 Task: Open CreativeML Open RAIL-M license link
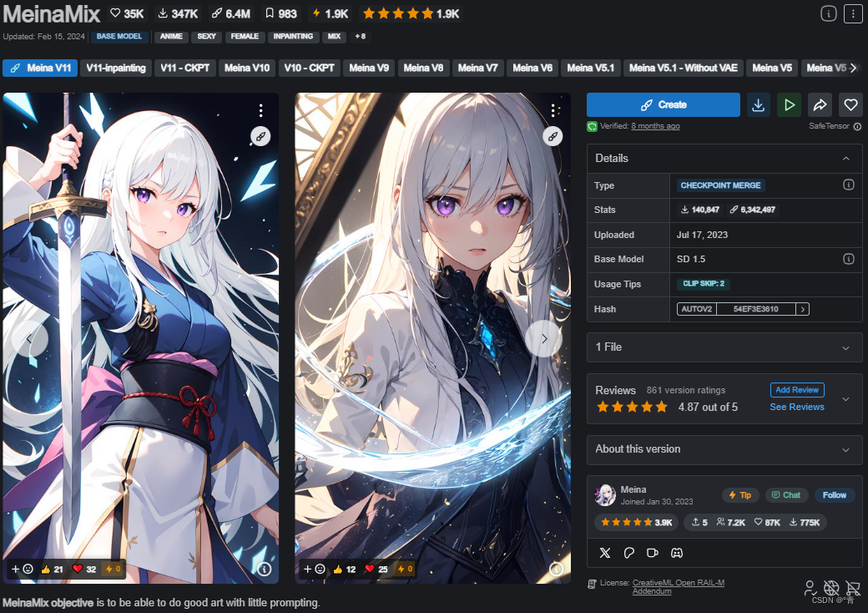tap(678, 587)
